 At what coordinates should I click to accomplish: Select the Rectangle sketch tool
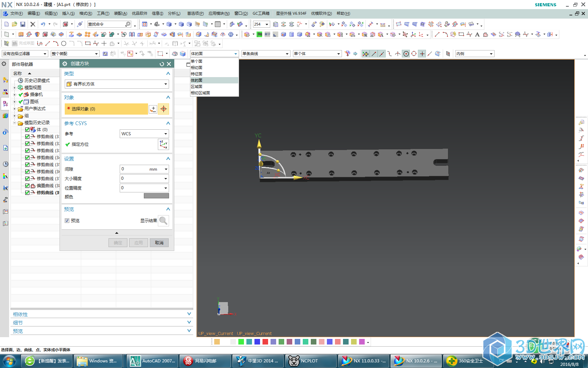88,43
